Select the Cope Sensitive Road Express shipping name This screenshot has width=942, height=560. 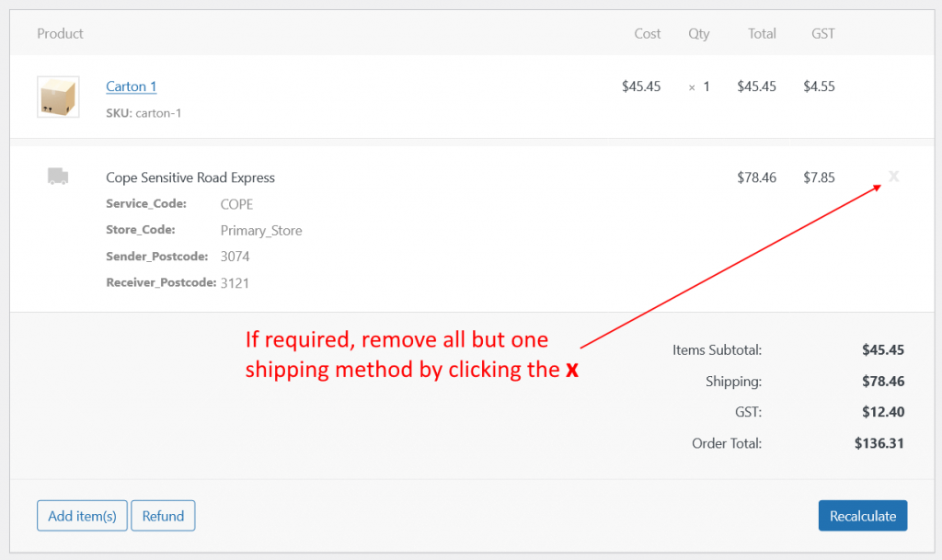pyautogui.click(x=190, y=177)
